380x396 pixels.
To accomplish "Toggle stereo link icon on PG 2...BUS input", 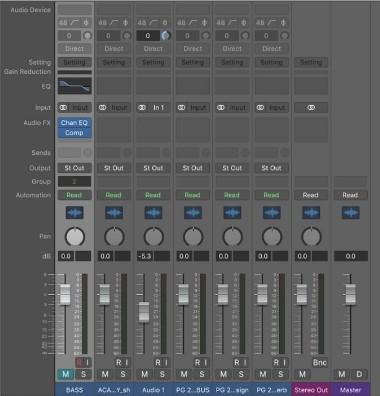I will pos(181,108).
